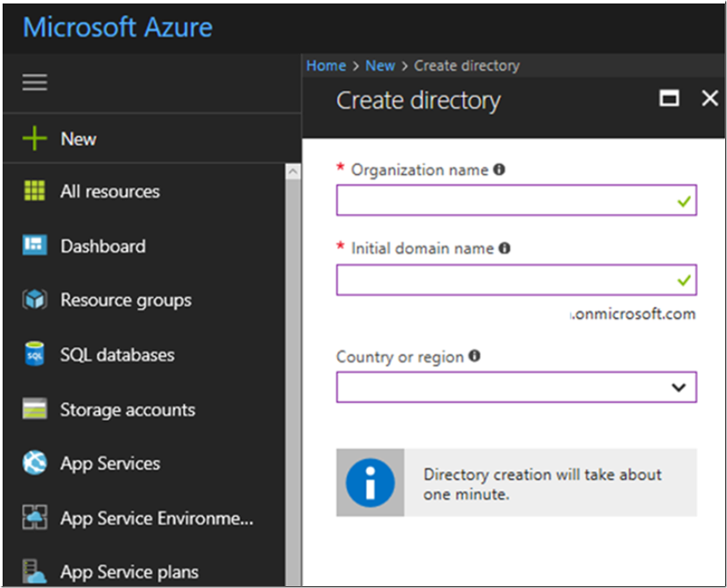This screenshot has height=588, width=727.
Task: Click the sidebar vertical scrollbar track
Action: [x=293, y=382]
